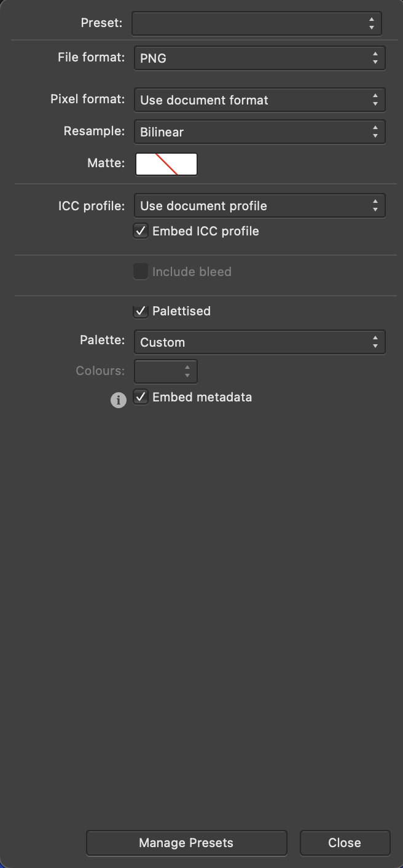Close the export options panel
This screenshot has width=403, height=868.
[345, 843]
